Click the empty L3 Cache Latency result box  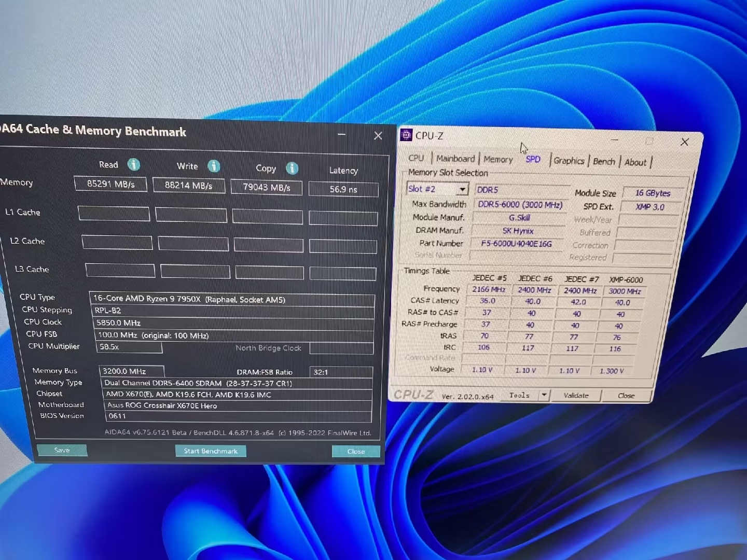pyautogui.click(x=343, y=273)
